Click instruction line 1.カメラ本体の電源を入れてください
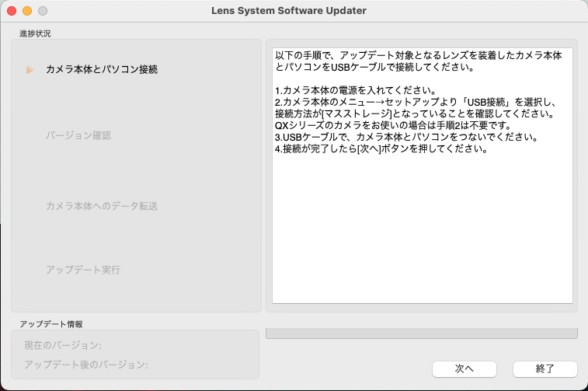 tap(356, 90)
